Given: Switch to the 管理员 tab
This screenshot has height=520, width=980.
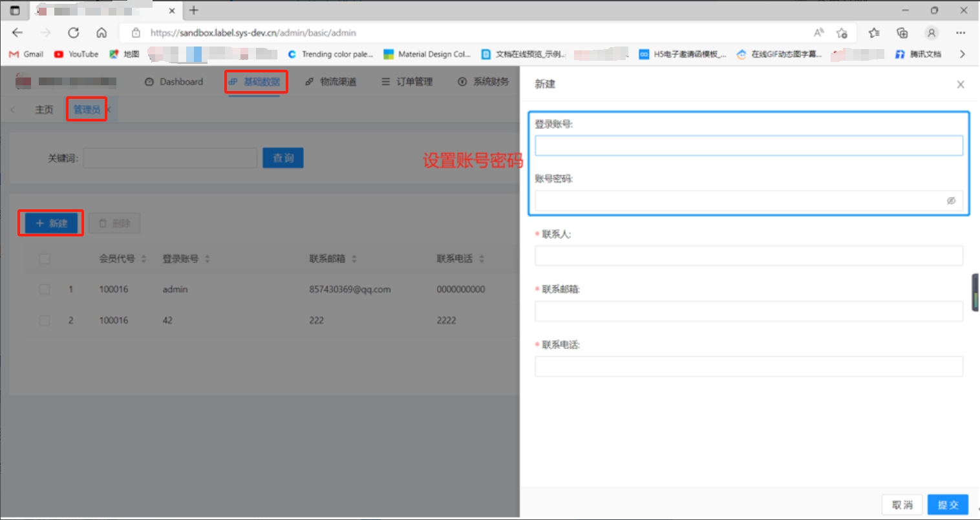Looking at the screenshot, I should pyautogui.click(x=87, y=110).
